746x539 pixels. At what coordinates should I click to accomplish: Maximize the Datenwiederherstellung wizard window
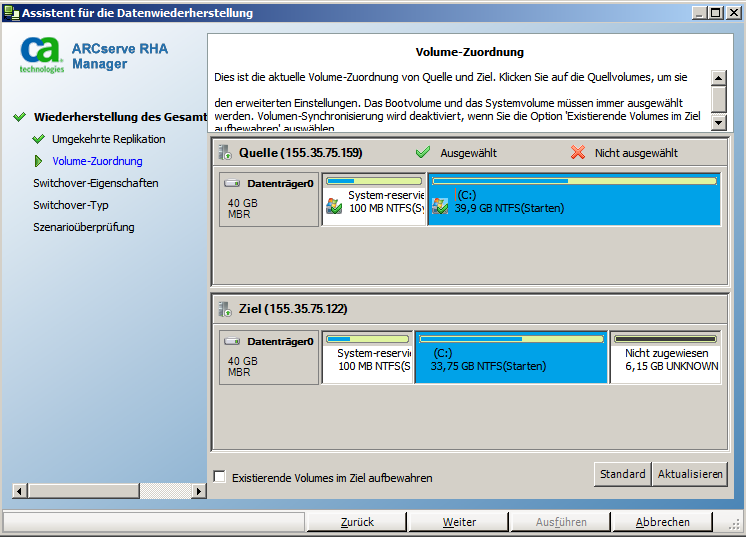pyautogui.click(x=715, y=13)
